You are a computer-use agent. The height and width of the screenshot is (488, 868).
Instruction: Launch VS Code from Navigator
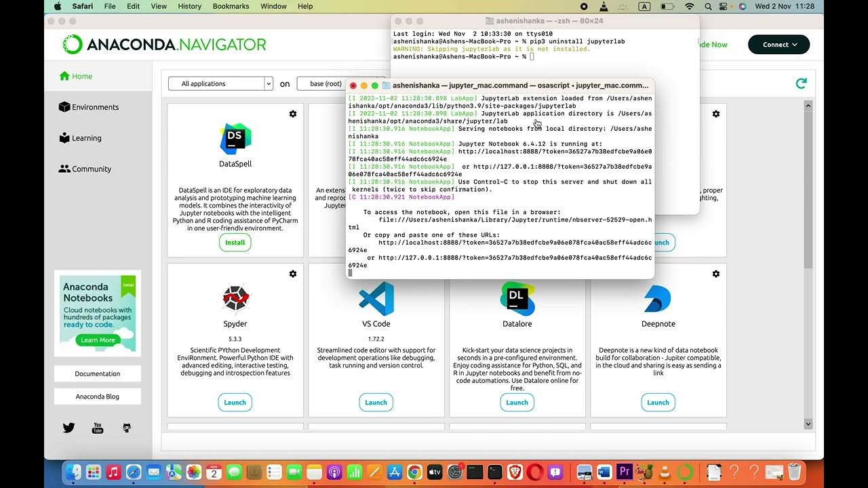pyautogui.click(x=376, y=403)
